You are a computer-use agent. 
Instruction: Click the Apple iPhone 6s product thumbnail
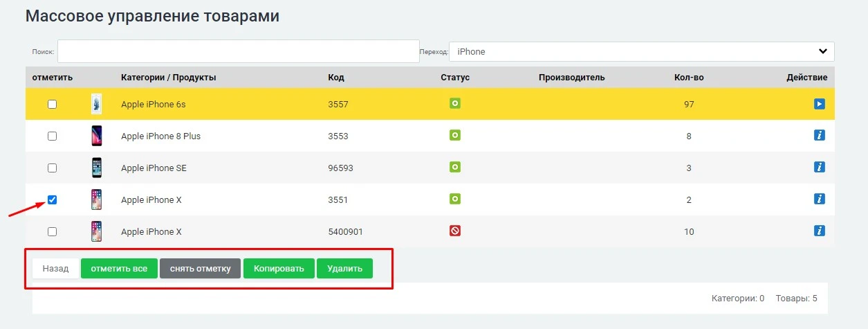[97, 104]
